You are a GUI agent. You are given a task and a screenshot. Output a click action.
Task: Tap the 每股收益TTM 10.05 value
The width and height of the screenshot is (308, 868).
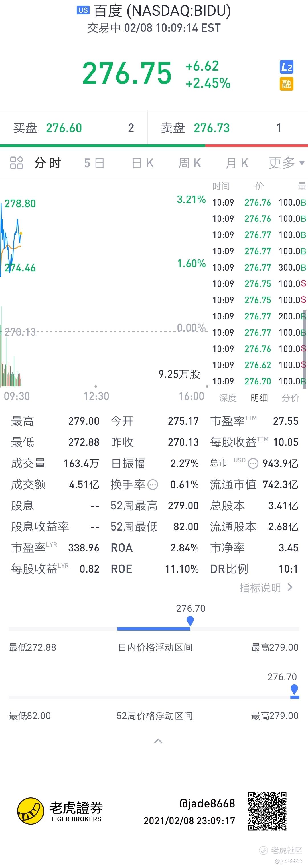pyautogui.click(x=286, y=442)
